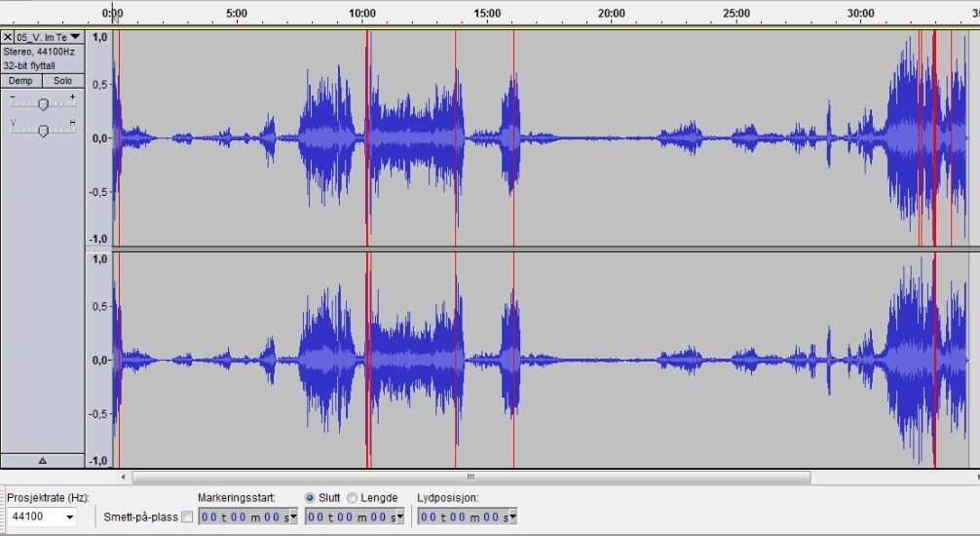
Task: Click the horizontal scrollbar thumb
Action: click(471, 478)
